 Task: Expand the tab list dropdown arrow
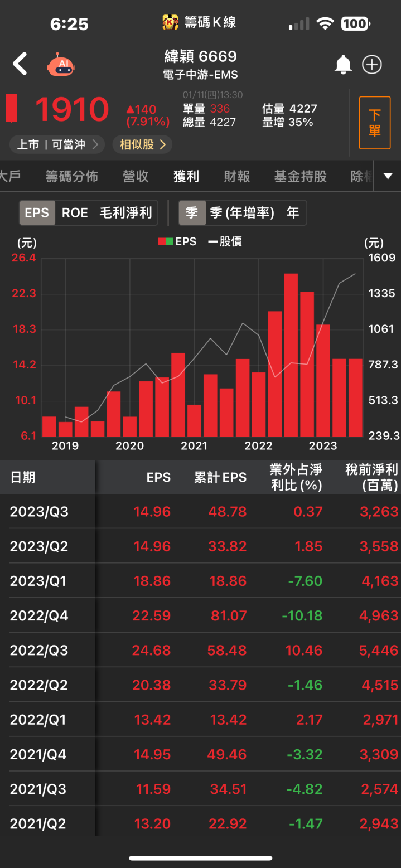[x=388, y=177]
